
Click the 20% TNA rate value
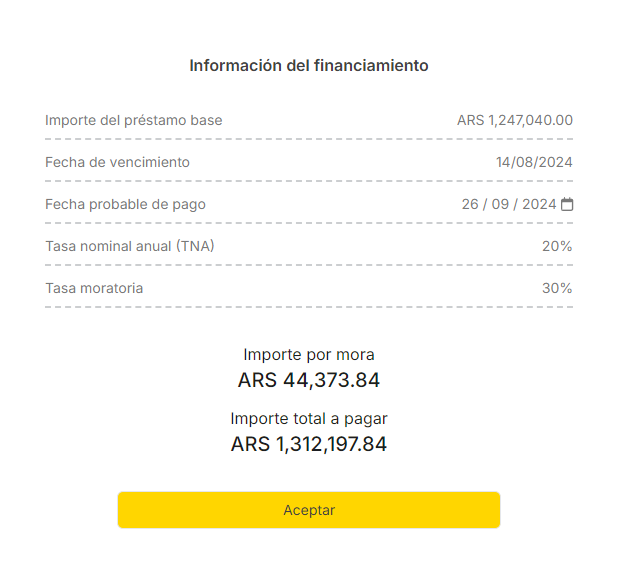pos(557,246)
